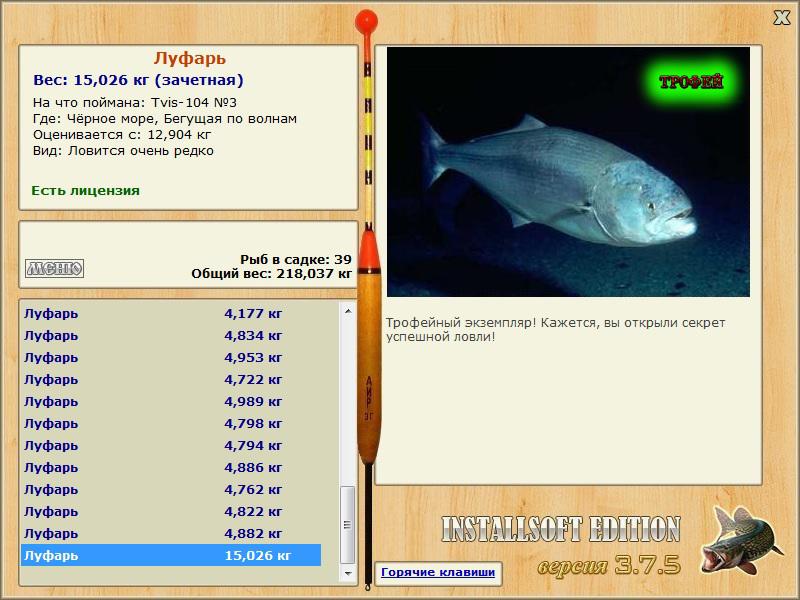
Task: Click the На что поймана: Tvis-104 №3 line
Action: click(x=135, y=103)
